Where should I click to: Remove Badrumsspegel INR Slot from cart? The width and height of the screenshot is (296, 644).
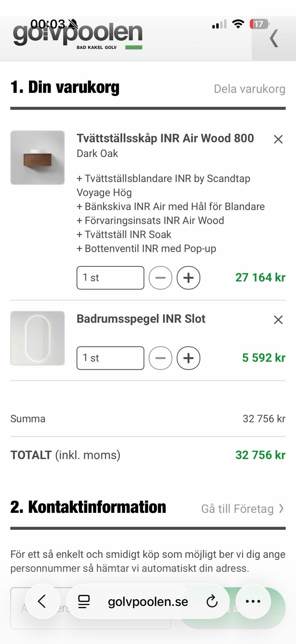click(278, 320)
